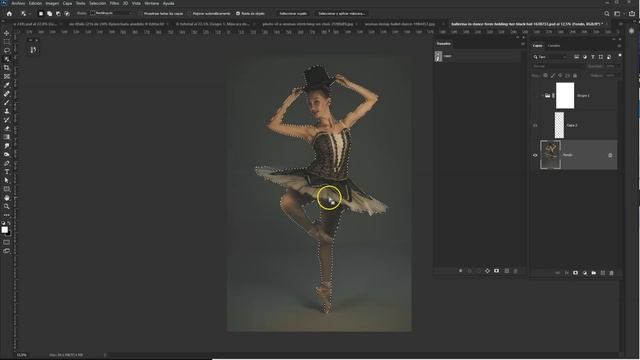Click the new group folder icon
Screen dimensions: 640x360
point(593,273)
